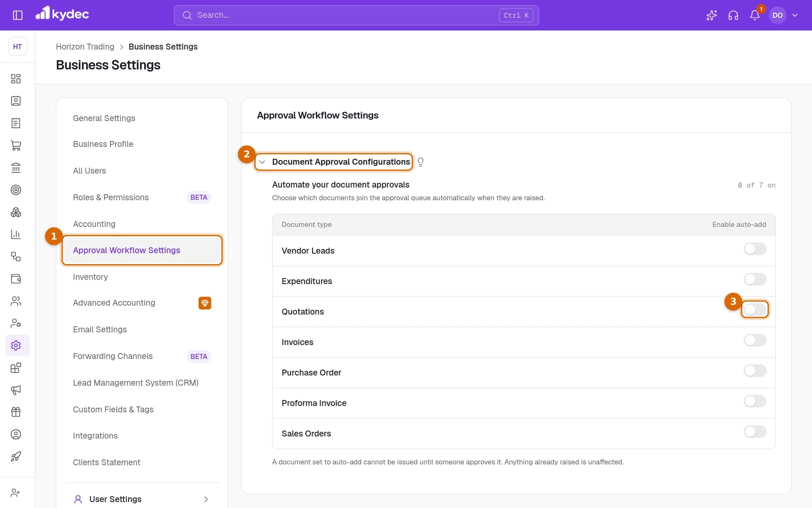The height and width of the screenshot is (508, 812).
Task: Click the lightbulb hint beside Document Approval Configurations
Action: [420, 162]
